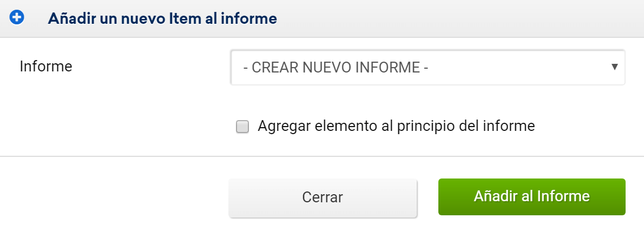Tick the small square box beside 'Agregar elemento'
Image resolution: width=644 pixels, height=238 pixels.
tap(242, 127)
